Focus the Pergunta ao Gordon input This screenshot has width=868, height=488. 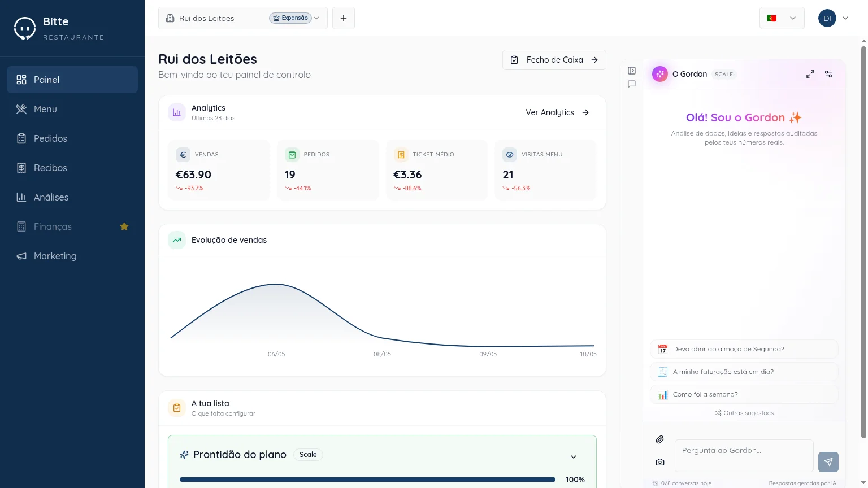point(744,456)
